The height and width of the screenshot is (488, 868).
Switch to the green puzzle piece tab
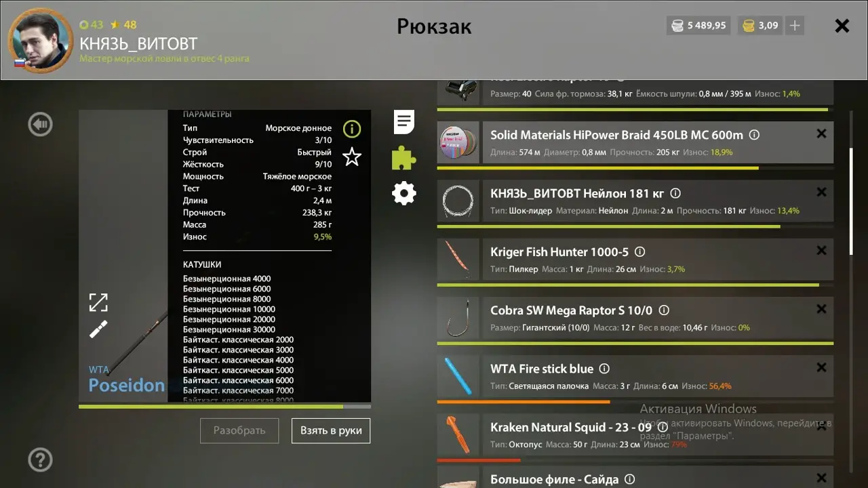click(404, 158)
